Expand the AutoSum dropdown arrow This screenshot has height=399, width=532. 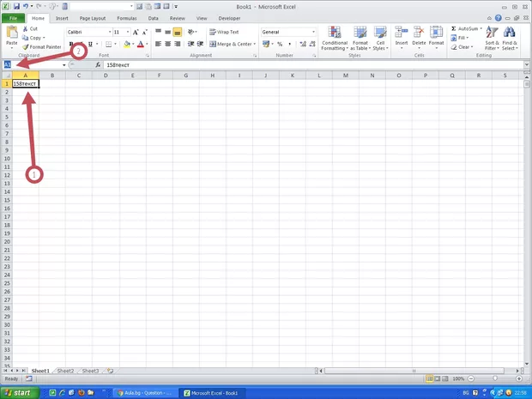pyautogui.click(x=481, y=28)
